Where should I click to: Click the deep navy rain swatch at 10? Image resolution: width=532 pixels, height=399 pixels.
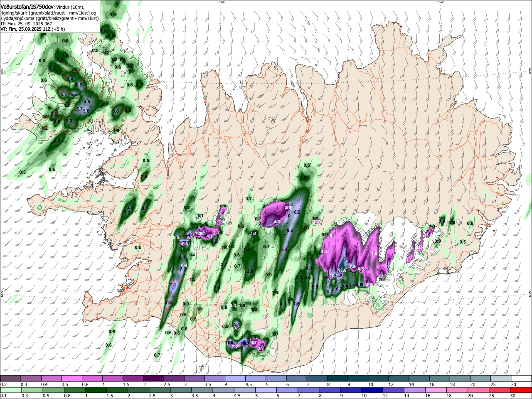tap(372, 390)
